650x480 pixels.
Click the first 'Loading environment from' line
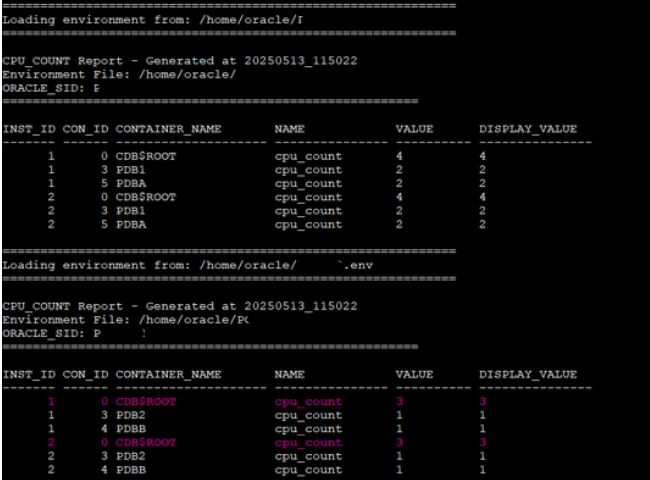[x=152, y=19]
